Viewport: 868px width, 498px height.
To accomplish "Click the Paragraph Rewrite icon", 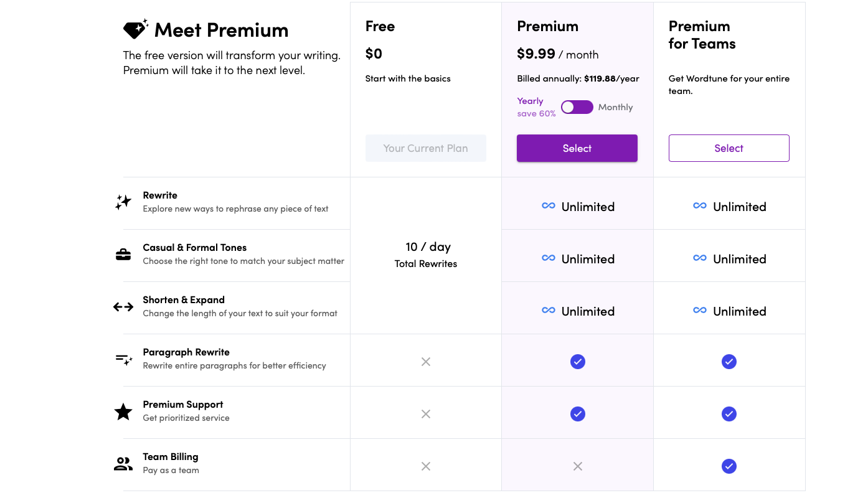I will (123, 359).
